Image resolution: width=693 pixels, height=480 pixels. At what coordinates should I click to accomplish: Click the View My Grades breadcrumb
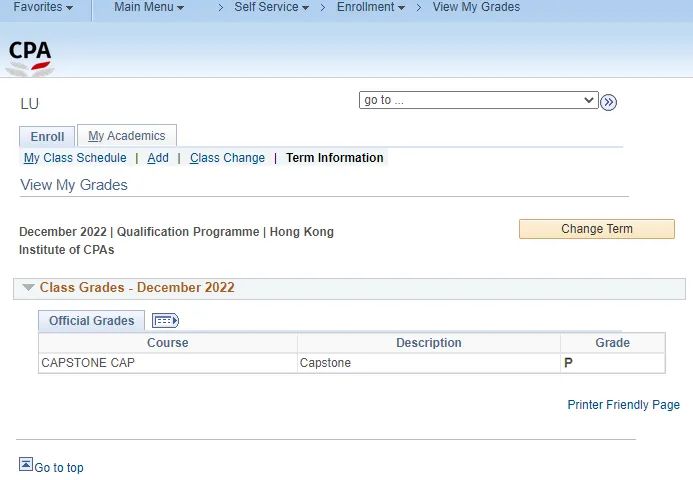pos(476,7)
